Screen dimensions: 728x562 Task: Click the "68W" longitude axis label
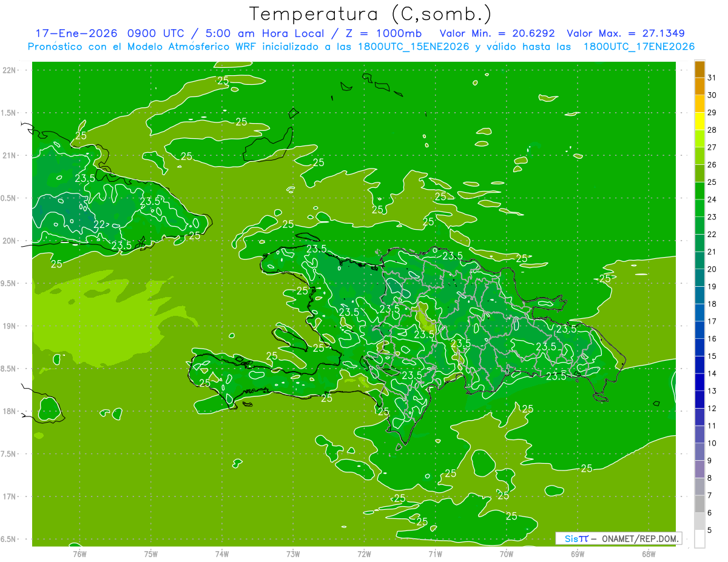[649, 553]
